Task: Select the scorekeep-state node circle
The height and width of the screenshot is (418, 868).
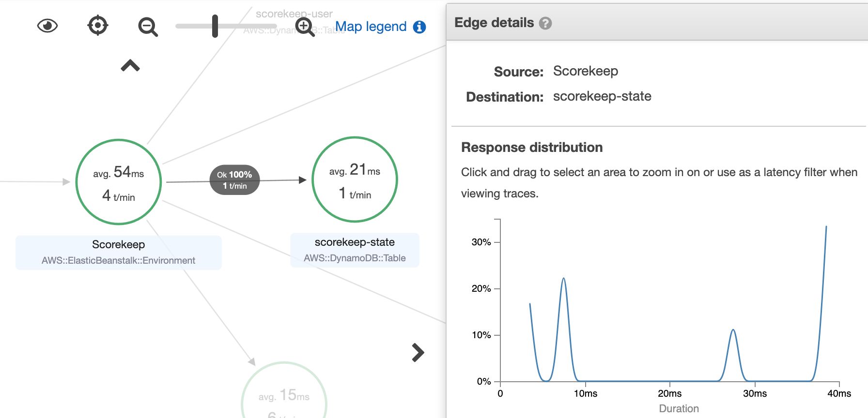Action: click(x=355, y=179)
